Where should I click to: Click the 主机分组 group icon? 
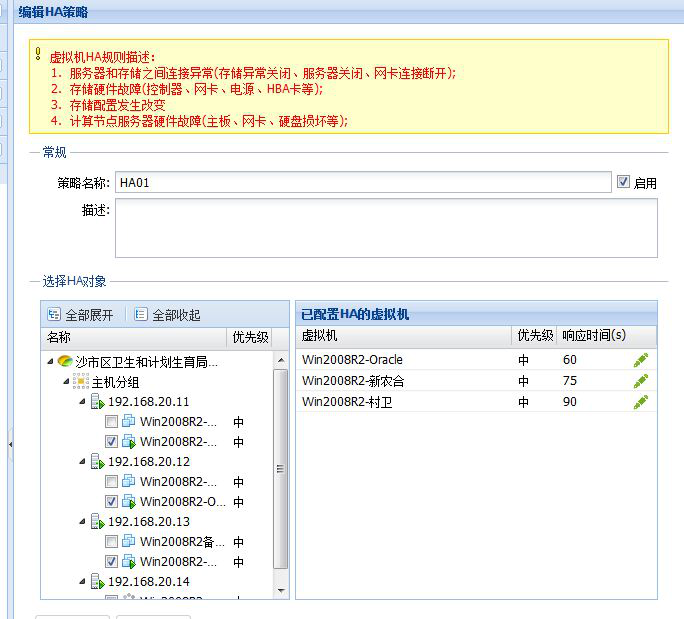[x=81, y=382]
